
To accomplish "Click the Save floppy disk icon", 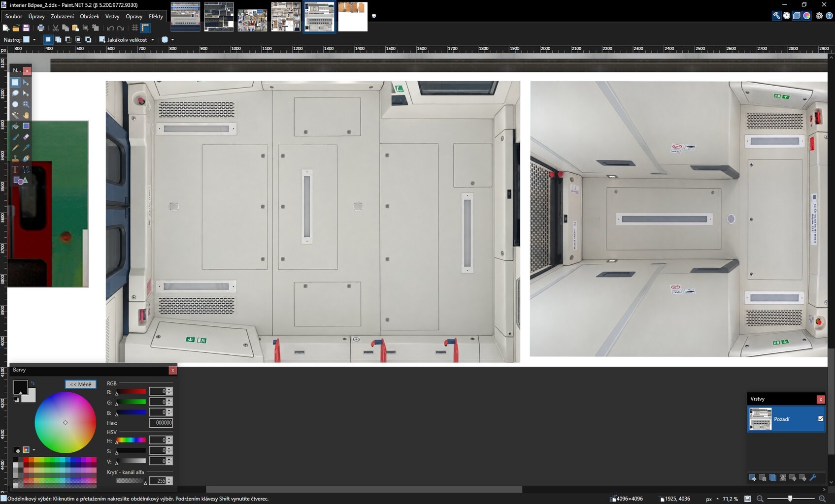I will [x=26, y=28].
